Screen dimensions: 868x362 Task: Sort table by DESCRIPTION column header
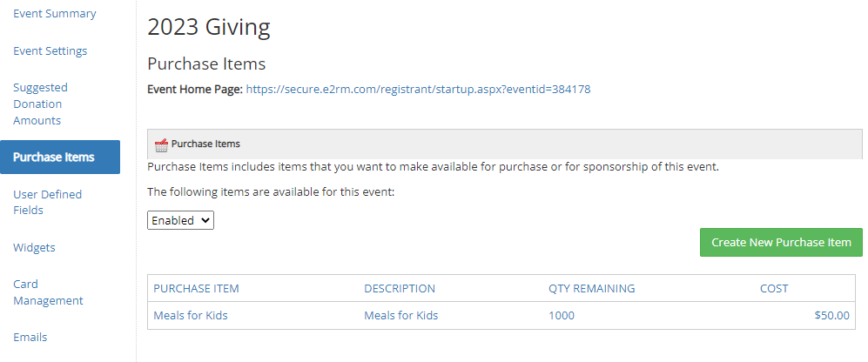pos(400,288)
